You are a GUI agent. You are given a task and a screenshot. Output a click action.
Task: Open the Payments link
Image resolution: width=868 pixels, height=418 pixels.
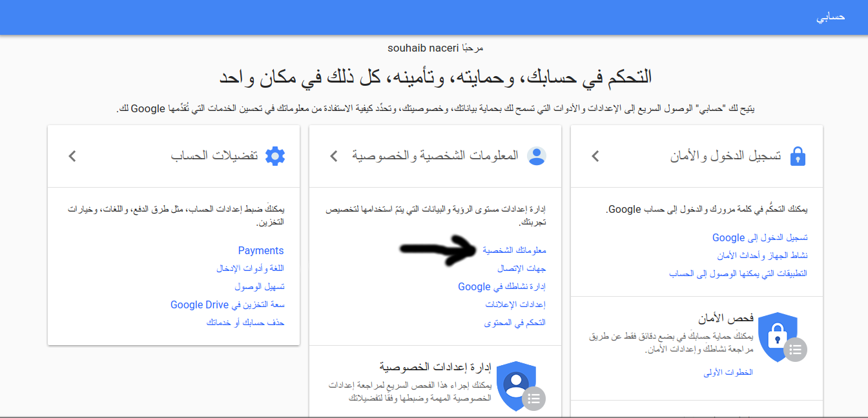click(x=261, y=250)
